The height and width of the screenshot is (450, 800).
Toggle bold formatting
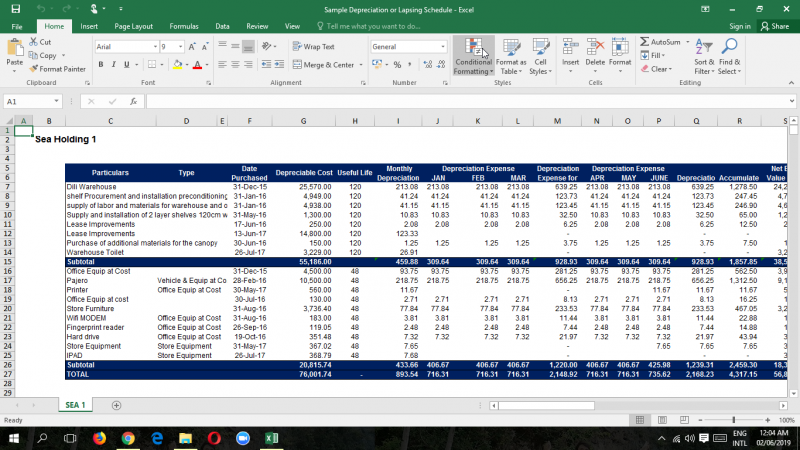click(101, 65)
